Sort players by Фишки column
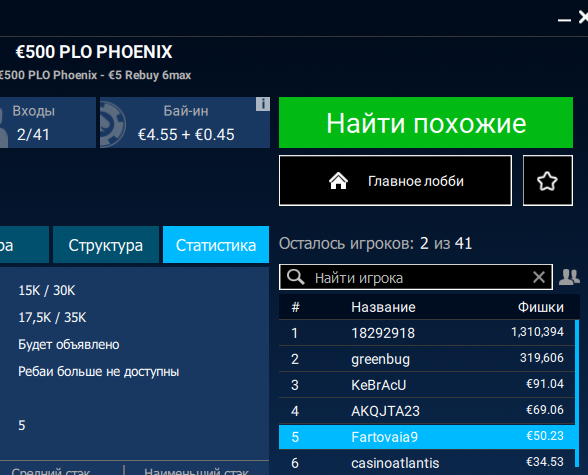588x475 pixels. (x=541, y=307)
